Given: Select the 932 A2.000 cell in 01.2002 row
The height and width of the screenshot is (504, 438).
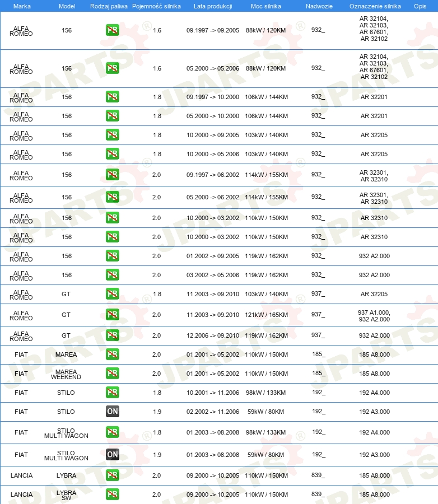Looking at the screenshot, I should click(374, 256).
